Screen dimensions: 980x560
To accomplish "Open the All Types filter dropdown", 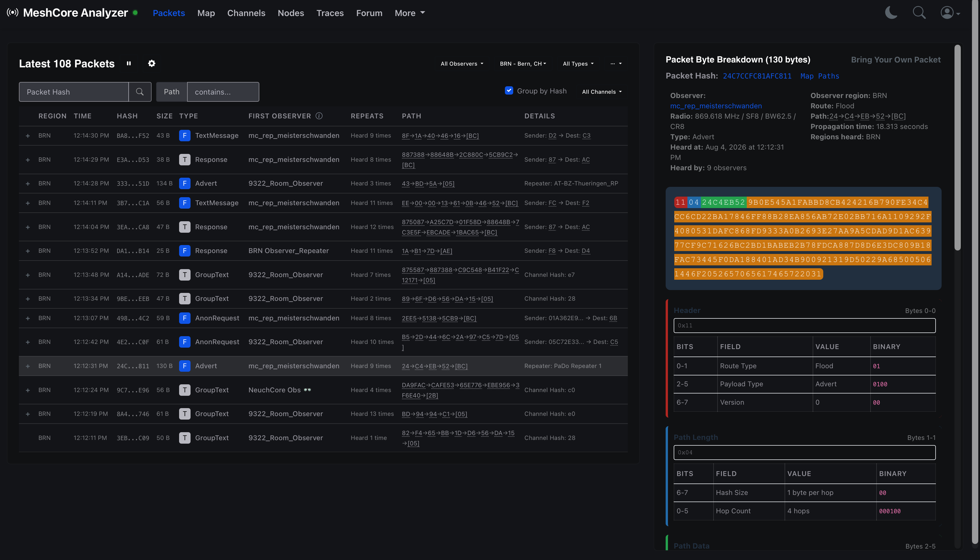I will (x=578, y=64).
